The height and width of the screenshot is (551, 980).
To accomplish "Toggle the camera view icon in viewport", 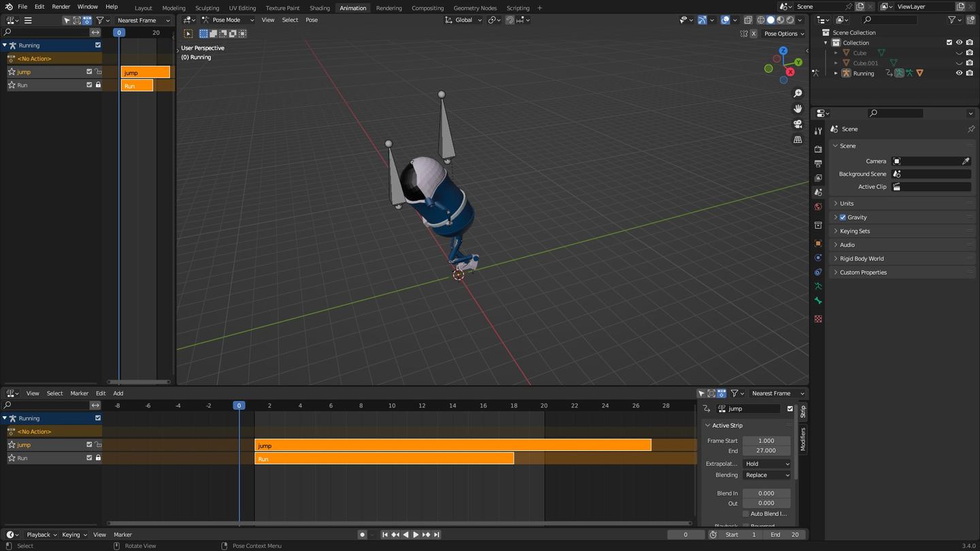I will tap(798, 124).
